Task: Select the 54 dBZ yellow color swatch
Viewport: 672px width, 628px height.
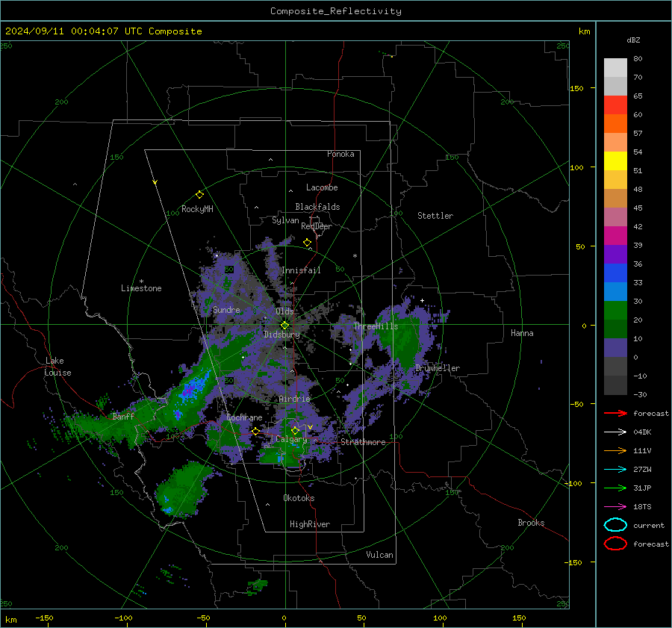Action: tap(615, 161)
